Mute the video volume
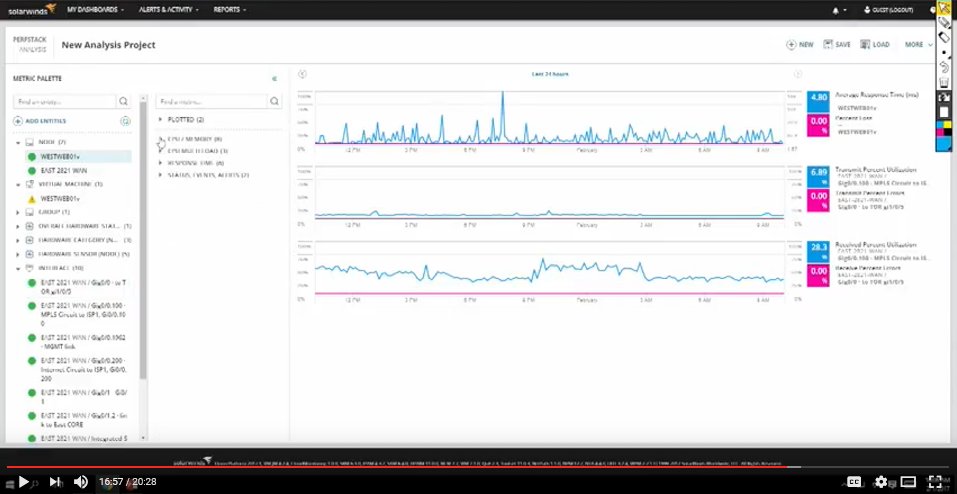Viewport: 957px width, 494px height. tap(81, 482)
